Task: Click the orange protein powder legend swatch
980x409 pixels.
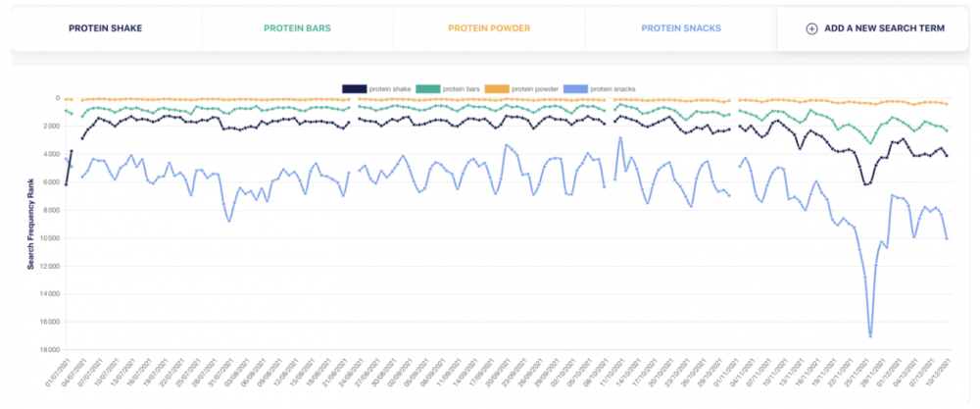Action: coord(498,89)
